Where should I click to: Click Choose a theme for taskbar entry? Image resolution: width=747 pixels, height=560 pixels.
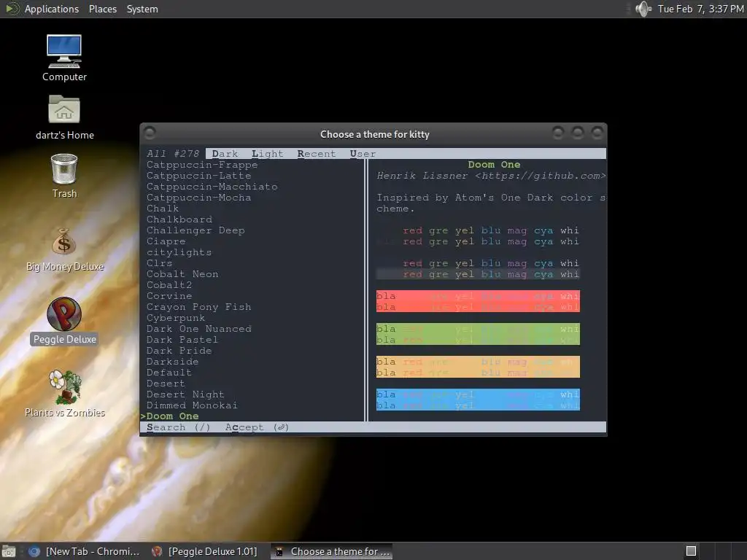click(x=332, y=551)
